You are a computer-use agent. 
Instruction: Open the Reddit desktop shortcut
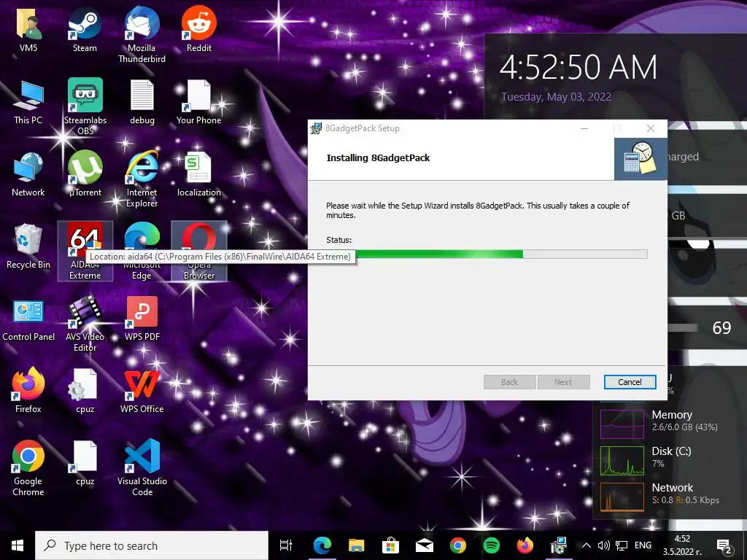(x=199, y=29)
